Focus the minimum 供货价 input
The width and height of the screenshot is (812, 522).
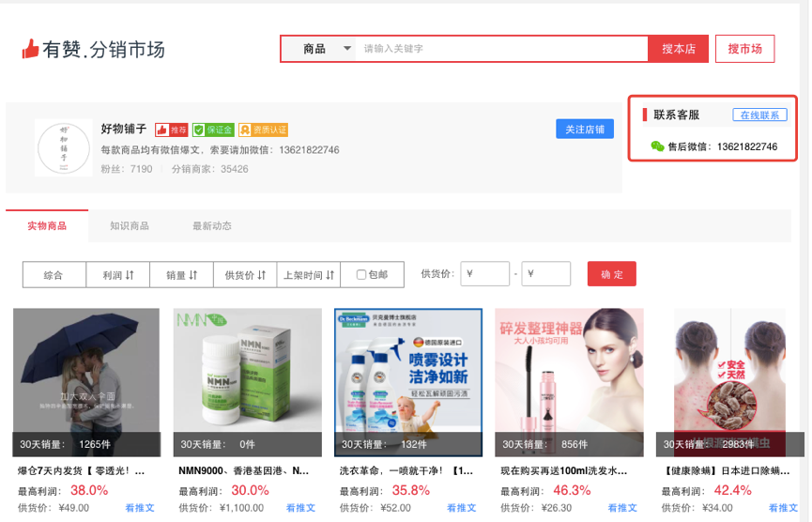tap(484, 274)
